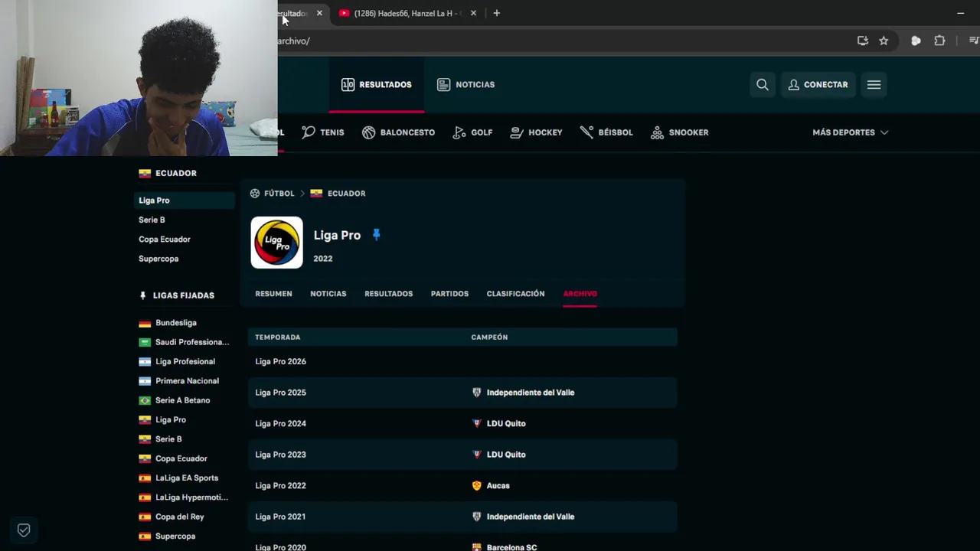Click Independiente del Valle 2021 champion
This screenshot has width=980, height=551.
point(530,517)
